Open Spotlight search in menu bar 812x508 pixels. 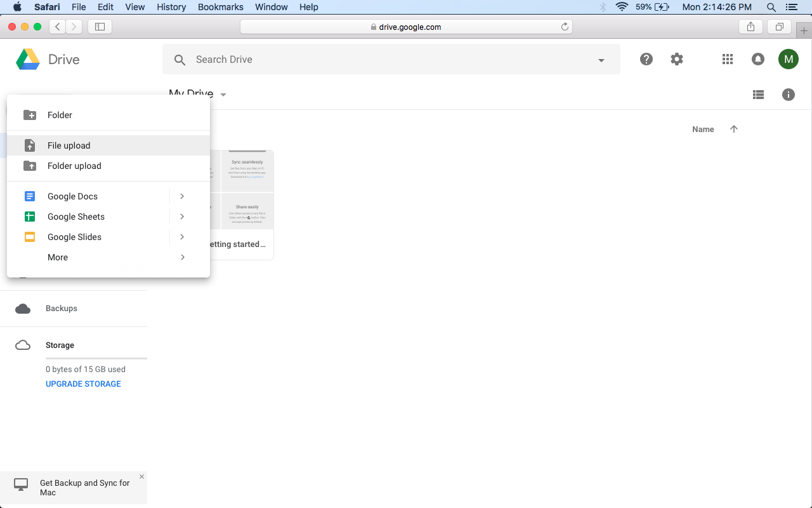(771, 7)
